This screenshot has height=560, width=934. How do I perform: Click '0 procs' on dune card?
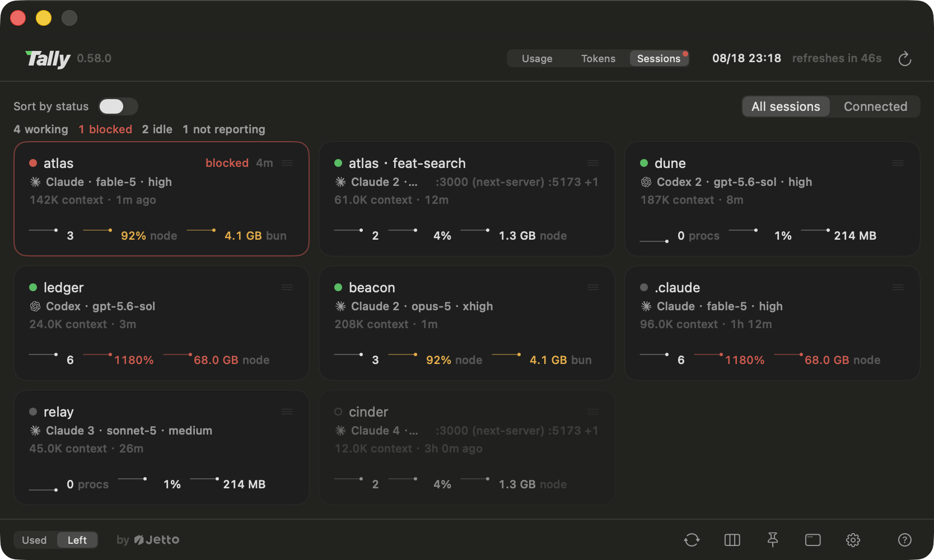[x=698, y=236]
